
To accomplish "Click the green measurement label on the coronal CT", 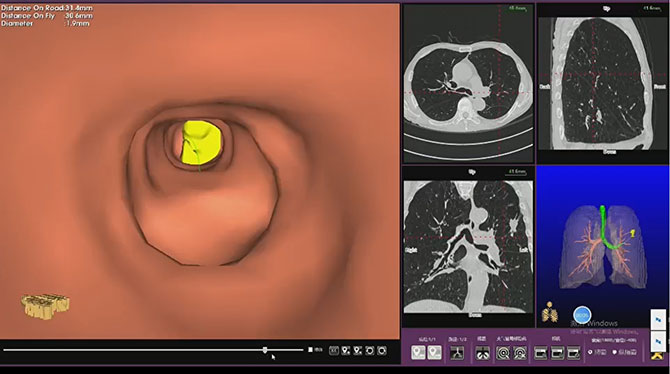I will coord(517,172).
